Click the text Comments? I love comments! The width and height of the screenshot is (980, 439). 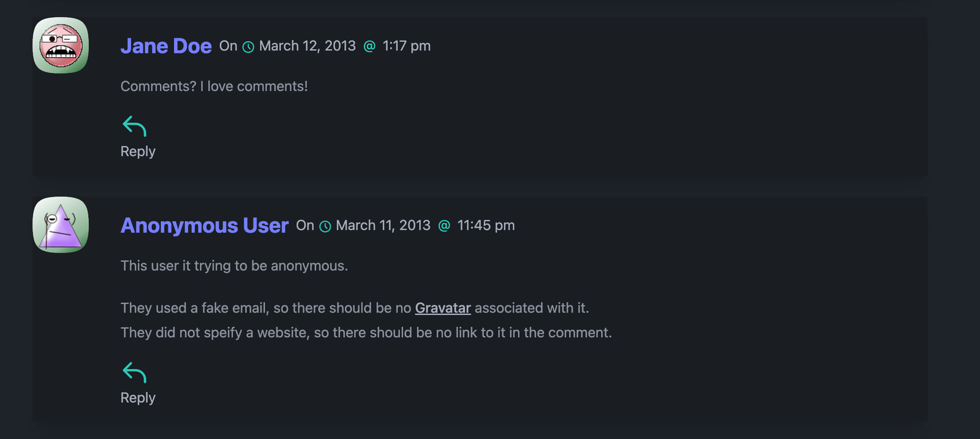click(214, 86)
